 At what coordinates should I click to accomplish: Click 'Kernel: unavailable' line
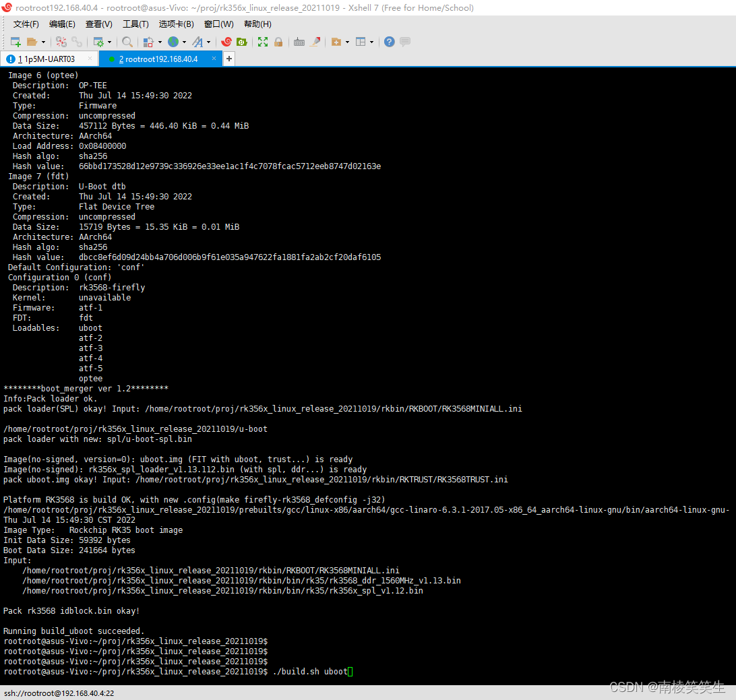click(72, 298)
